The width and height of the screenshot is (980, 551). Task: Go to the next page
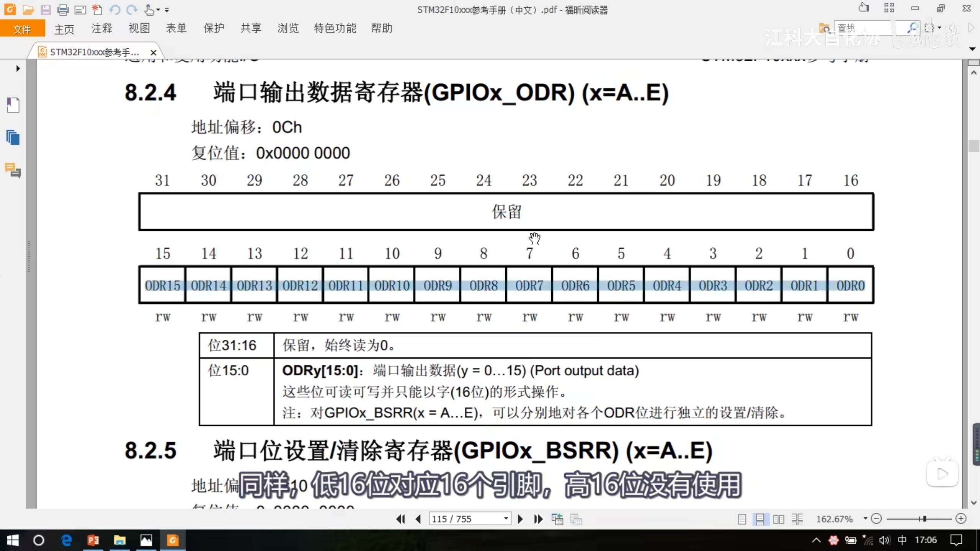click(520, 519)
